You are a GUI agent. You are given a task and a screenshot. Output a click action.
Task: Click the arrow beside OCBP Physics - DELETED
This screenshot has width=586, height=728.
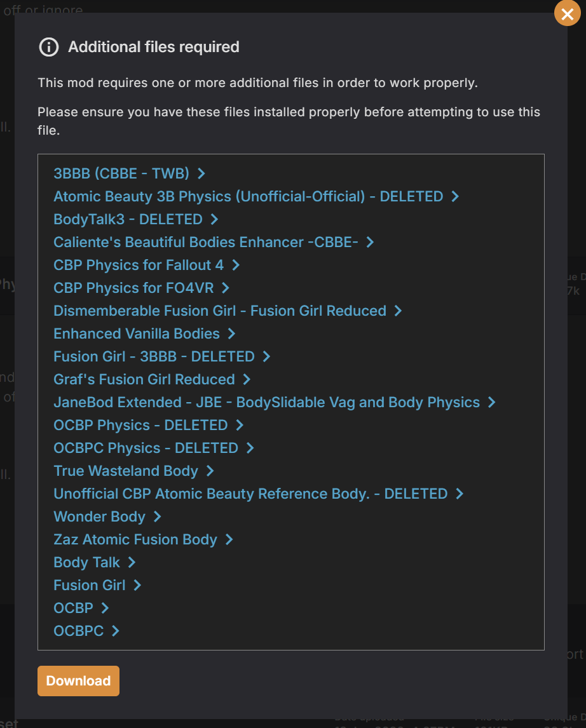pyautogui.click(x=240, y=425)
